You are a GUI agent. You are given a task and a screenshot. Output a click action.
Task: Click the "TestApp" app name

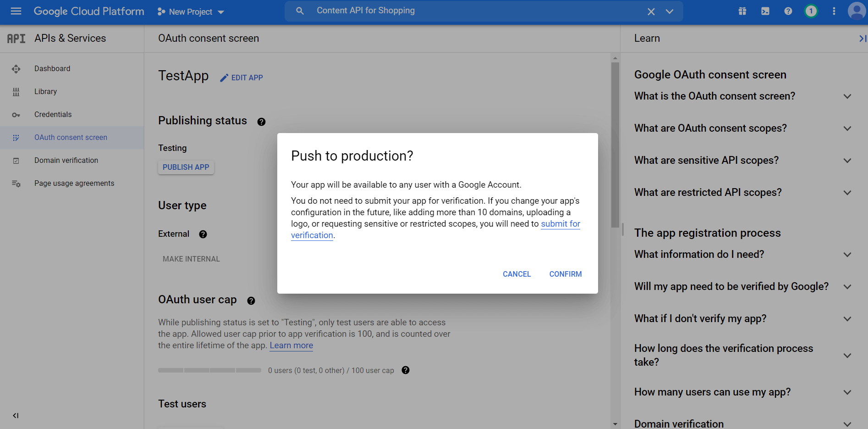[x=183, y=76]
